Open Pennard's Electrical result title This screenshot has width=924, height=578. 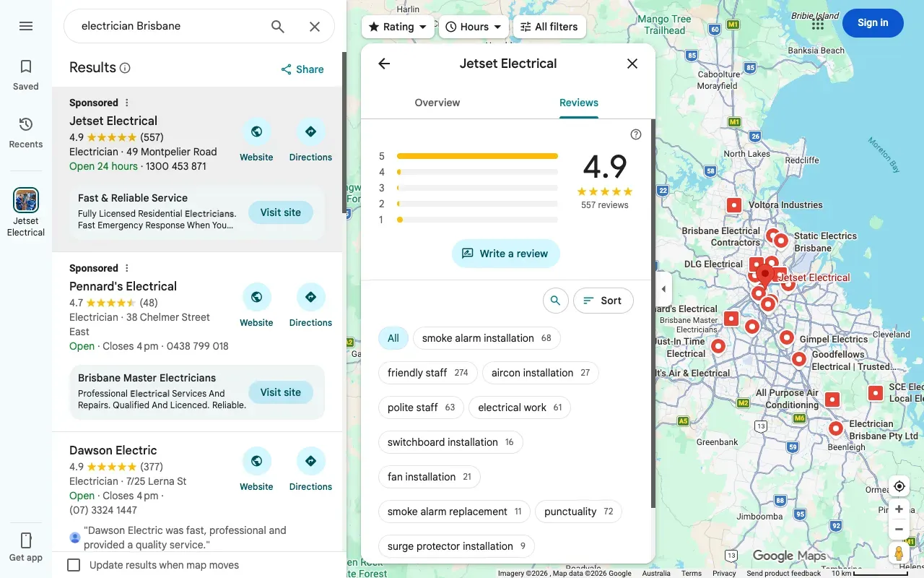[123, 286]
